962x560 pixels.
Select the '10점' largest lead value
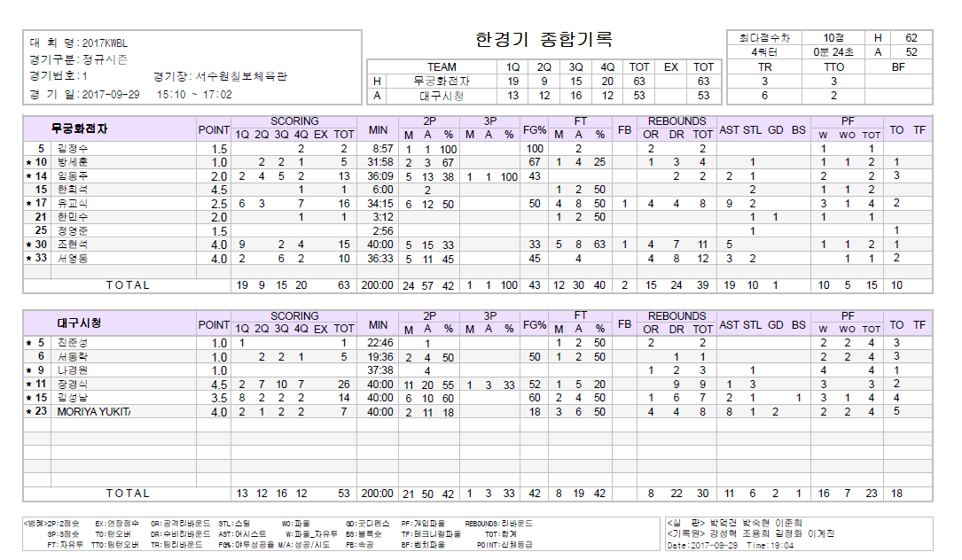click(x=833, y=38)
